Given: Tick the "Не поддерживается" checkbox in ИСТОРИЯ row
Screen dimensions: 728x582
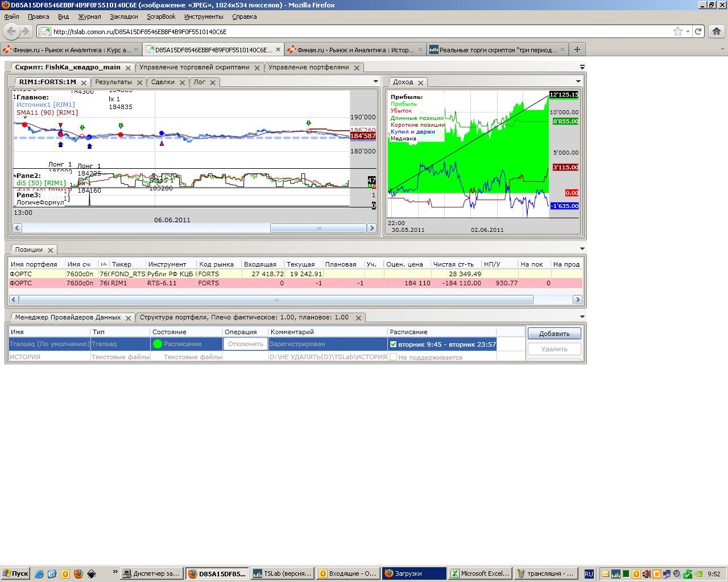Looking at the screenshot, I should click(x=393, y=357).
